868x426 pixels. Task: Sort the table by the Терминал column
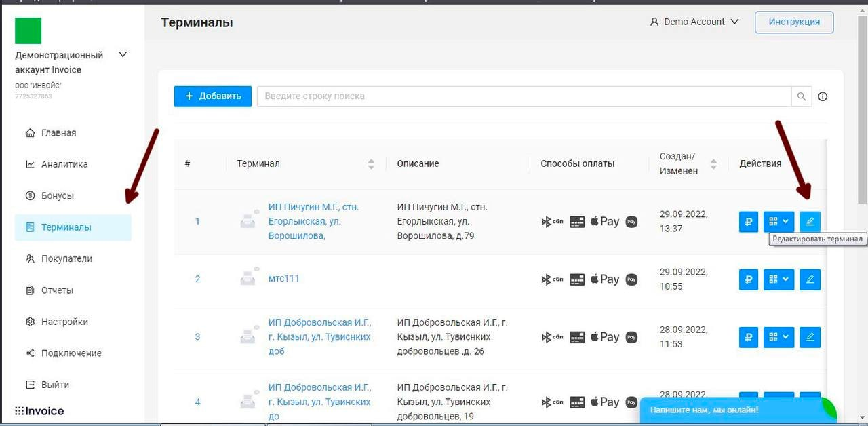(x=372, y=163)
